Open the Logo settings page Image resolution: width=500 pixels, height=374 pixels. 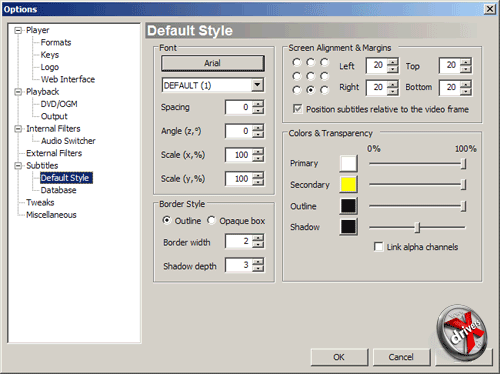50,67
